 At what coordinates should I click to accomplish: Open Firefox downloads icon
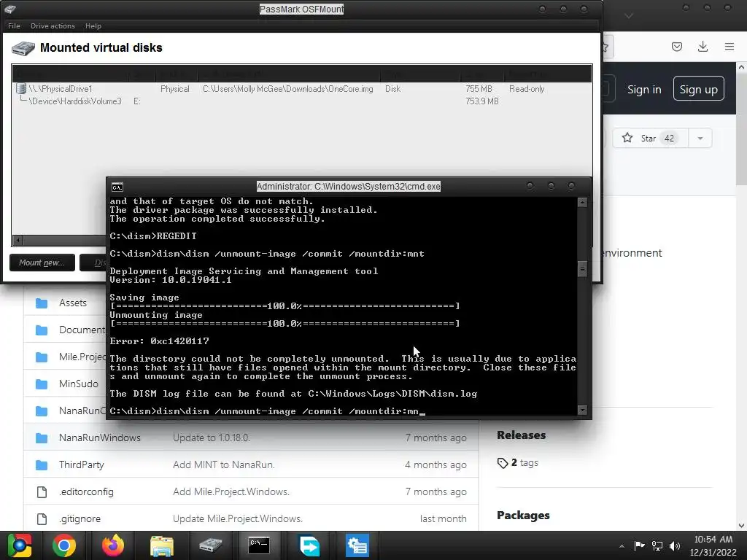(703, 47)
